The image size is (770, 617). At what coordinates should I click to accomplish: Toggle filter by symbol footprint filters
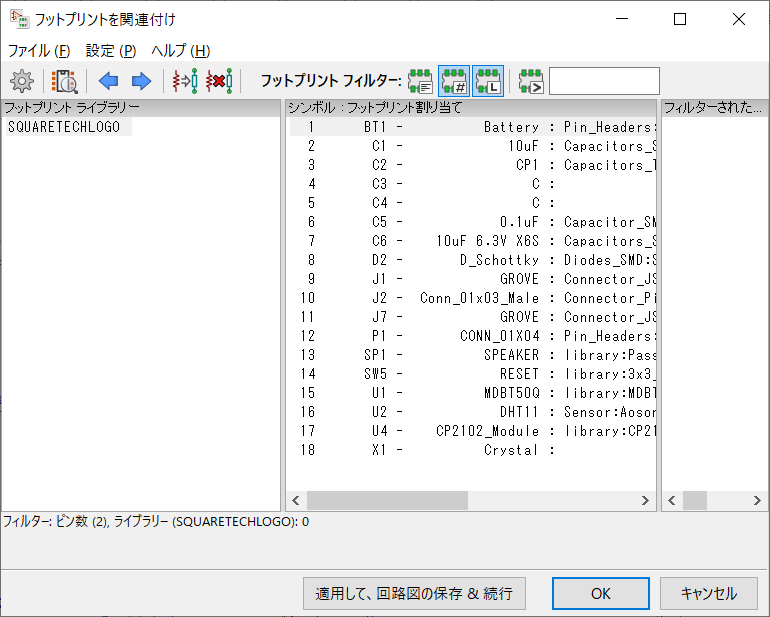[420, 81]
